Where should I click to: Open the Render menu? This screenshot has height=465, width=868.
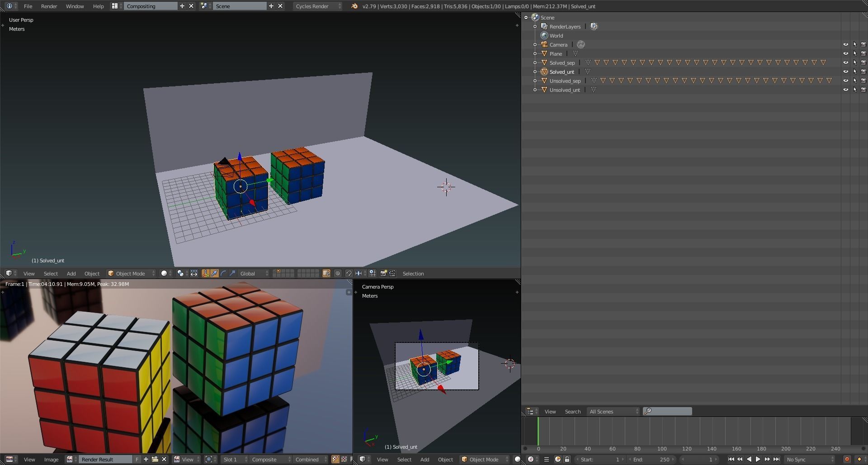coord(49,6)
